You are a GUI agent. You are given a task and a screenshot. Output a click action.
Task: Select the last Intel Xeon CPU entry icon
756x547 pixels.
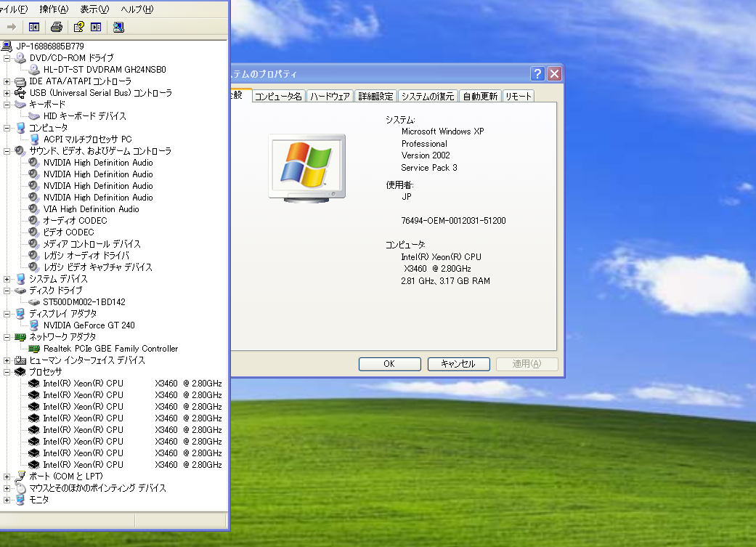coord(33,464)
